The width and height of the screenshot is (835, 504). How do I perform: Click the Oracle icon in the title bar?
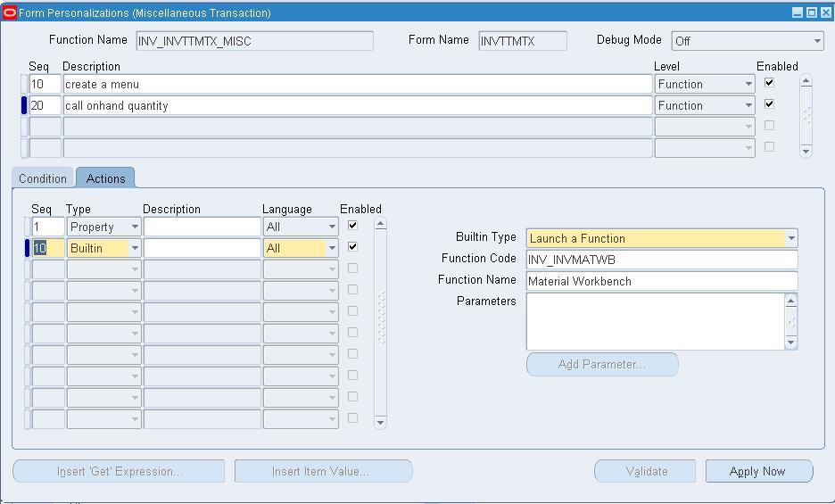pyautogui.click(x=9, y=12)
